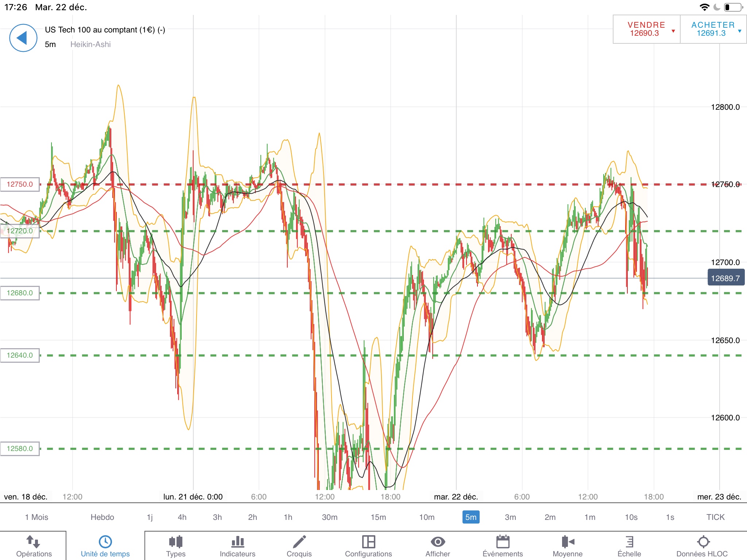Open the Opérations arrows icon
This screenshot has height=560, width=747.
[34, 542]
